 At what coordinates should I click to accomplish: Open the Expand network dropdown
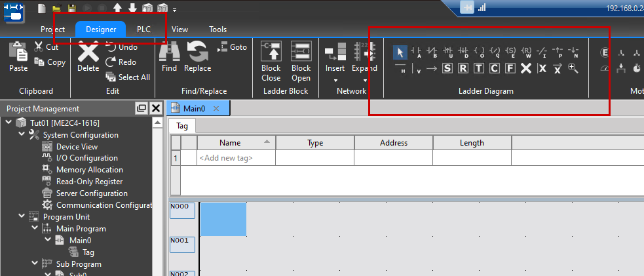[x=364, y=81]
